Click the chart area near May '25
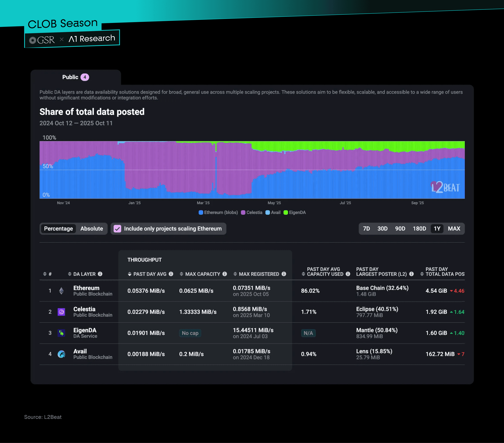 pyautogui.click(x=274, y=170)
